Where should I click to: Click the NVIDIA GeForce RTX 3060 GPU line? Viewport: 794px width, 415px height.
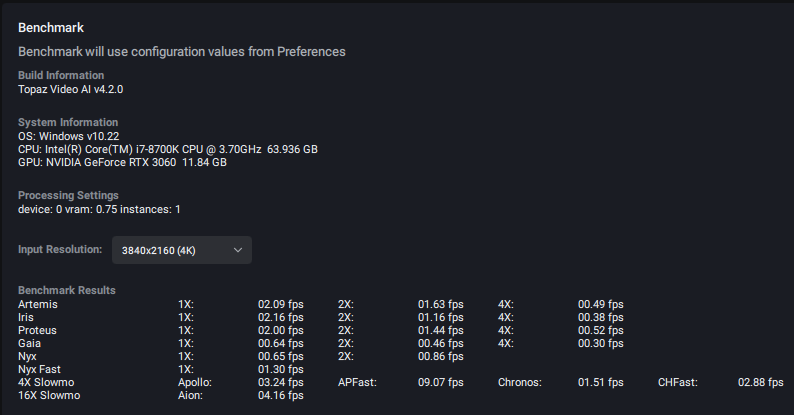[122, 162]
